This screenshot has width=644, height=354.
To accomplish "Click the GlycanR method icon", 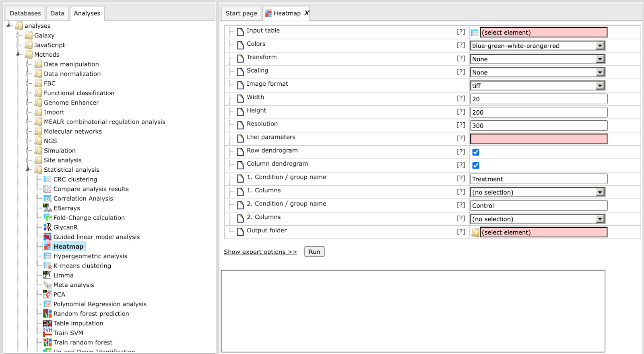I will point(47,227).
